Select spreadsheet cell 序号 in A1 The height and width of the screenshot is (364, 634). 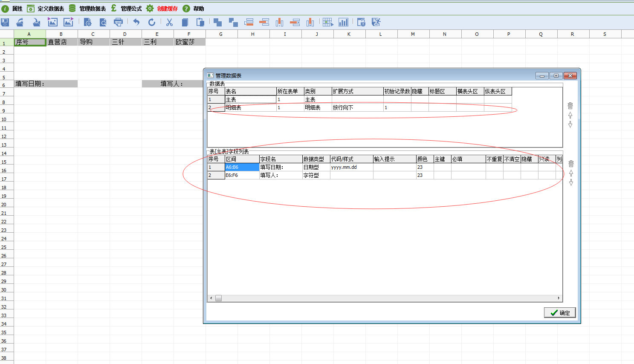coord(30,42)
